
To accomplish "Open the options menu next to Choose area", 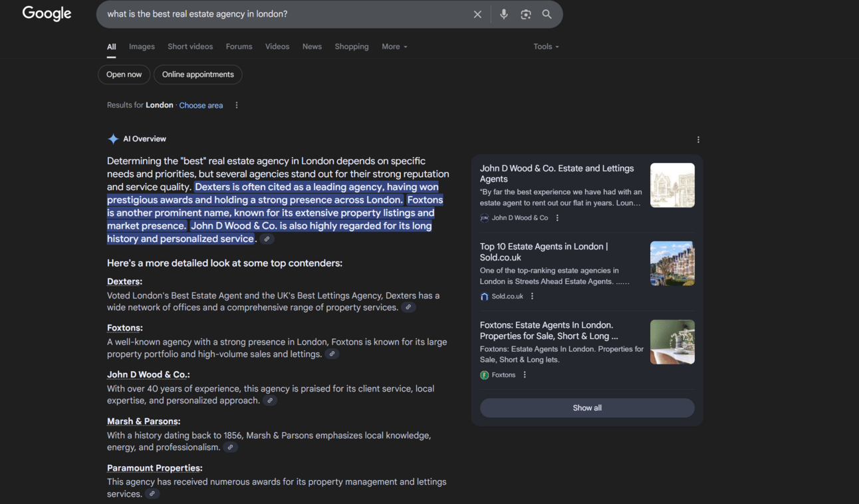I will coord(237,105).
